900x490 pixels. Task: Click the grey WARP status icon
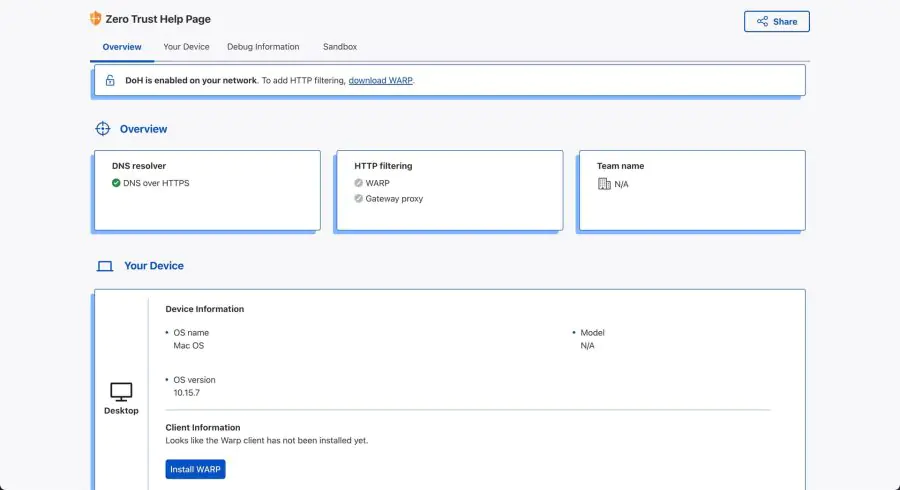(359, 183)
